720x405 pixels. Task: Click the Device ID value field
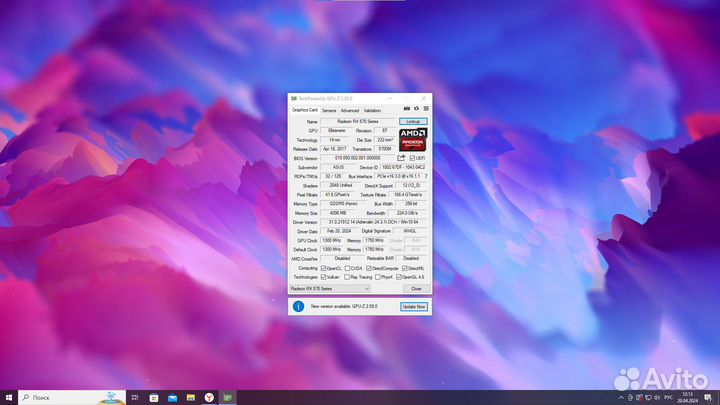404,167
